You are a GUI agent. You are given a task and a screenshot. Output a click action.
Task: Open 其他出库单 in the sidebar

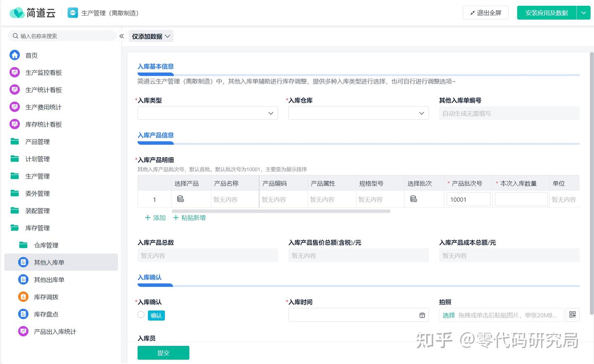pyautogui.click(x=49, y=280)
